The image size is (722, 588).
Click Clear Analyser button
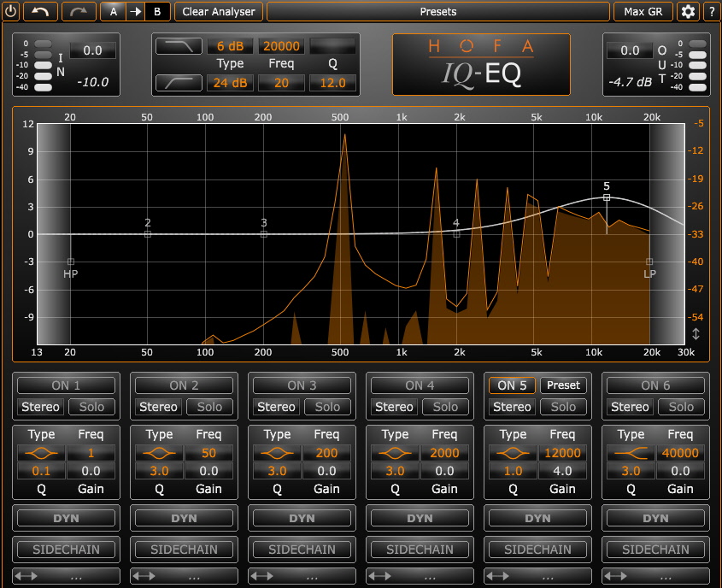(218, 11)
